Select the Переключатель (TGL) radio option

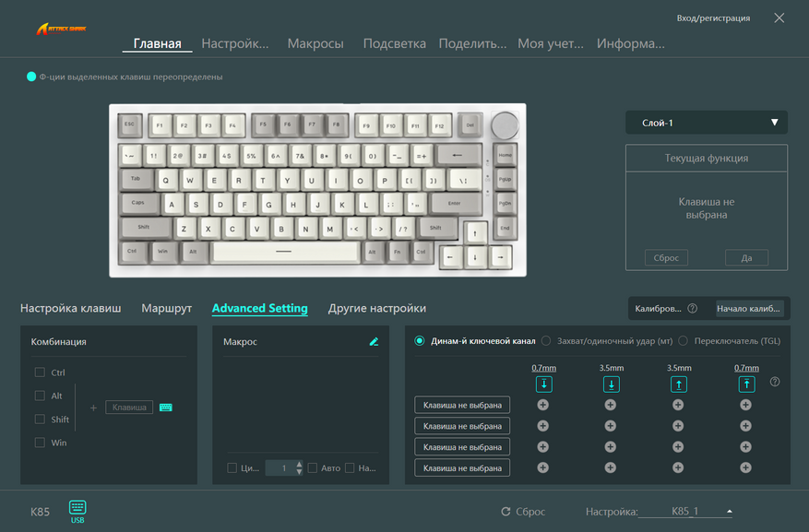(x=684, y=341)
